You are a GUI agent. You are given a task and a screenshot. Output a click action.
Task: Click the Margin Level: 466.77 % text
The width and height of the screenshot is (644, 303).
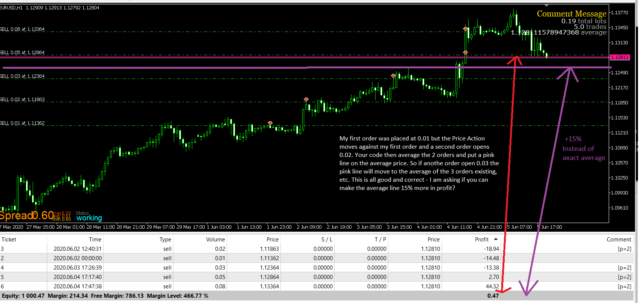pos(178,296)
